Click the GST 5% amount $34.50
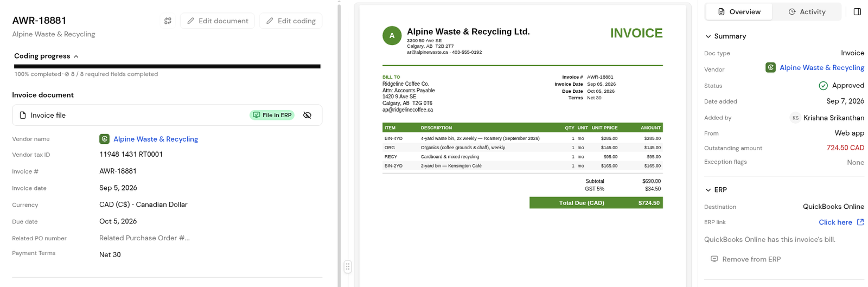 point(653,189)
